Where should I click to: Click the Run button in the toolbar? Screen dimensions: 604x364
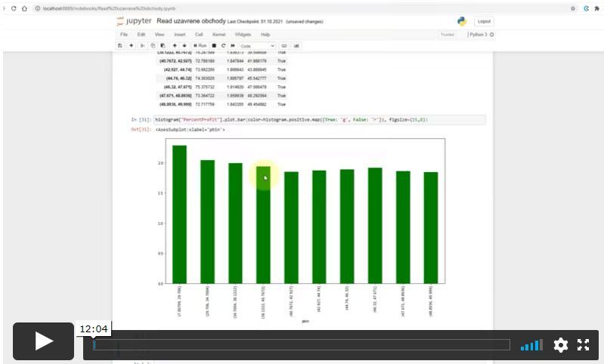click(200, 46)
